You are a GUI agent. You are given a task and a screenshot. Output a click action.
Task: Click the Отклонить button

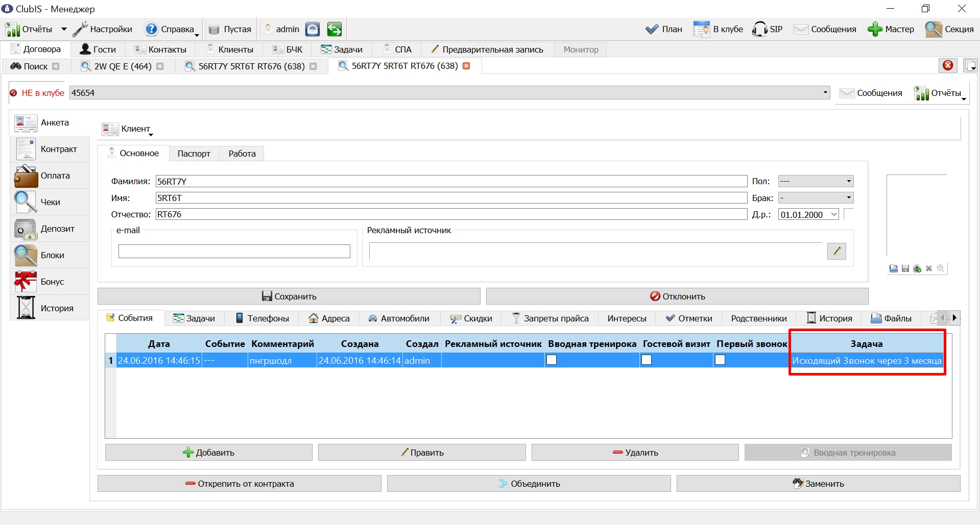coord(677,296)
